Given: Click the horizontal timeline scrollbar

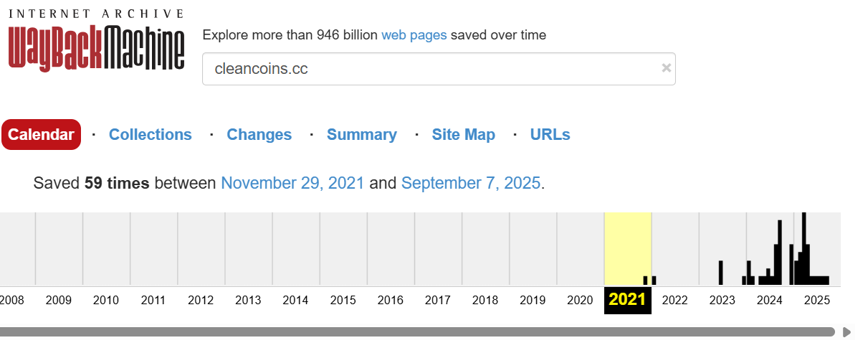Looking at the screenshot, I should click(x=416, y=332).
